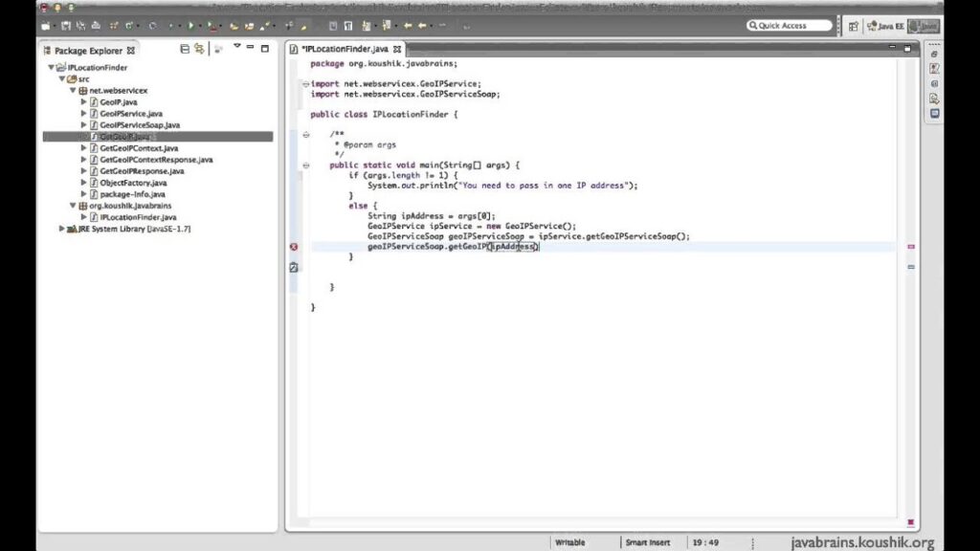Activate the New Wizard icon on the toolbar
This screenshot has width=980, height=551.
[x=45, y=26]
